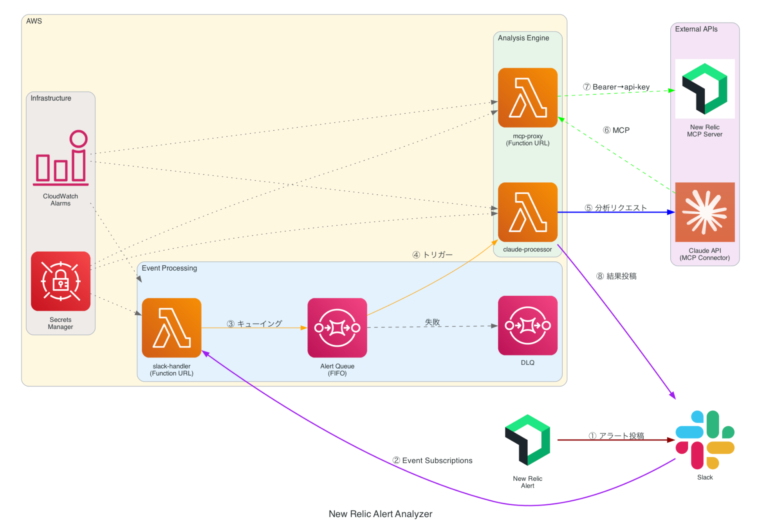This screenshot has height=532, width=758.
Task: Select the "⑧ 結果投稿" label
Action: pyautogui.click(x=616, y=276)
